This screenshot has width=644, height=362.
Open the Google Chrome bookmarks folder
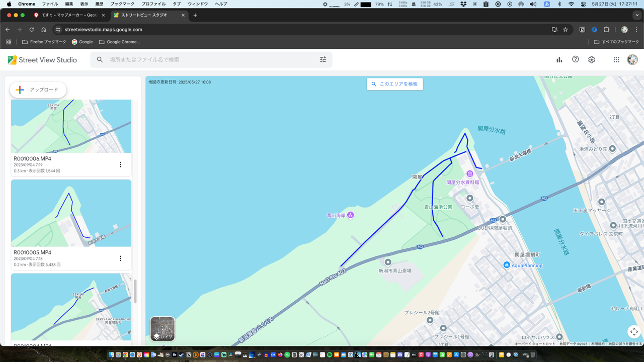click(119, 42)
